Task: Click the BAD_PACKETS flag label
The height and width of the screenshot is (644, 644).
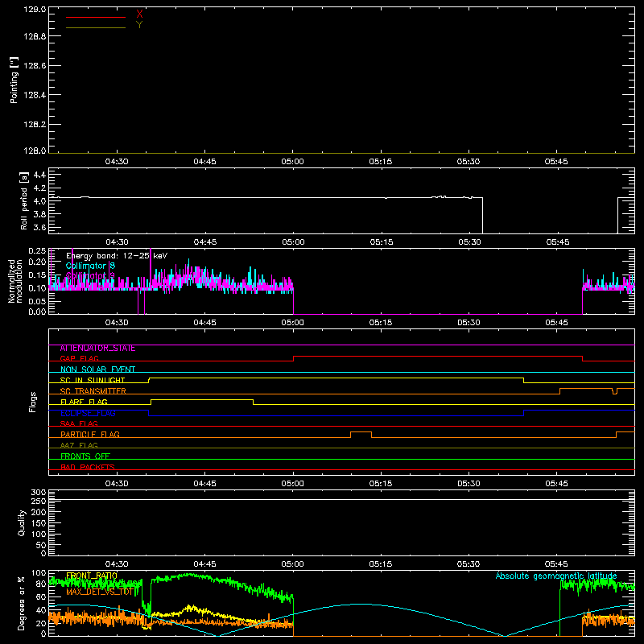Action: click(88, 467)
